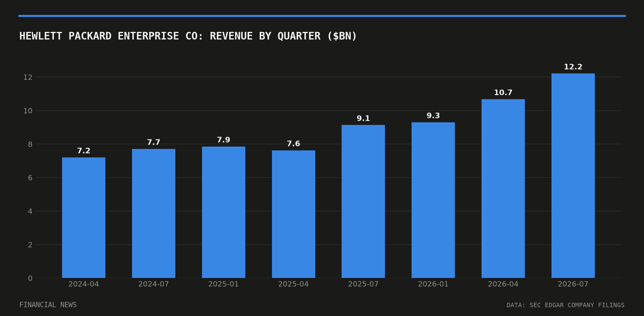Viewport: 644px width, 316px height.
Task: Click the 2026-07 x-axis label
Action: [x=573, y=284]
